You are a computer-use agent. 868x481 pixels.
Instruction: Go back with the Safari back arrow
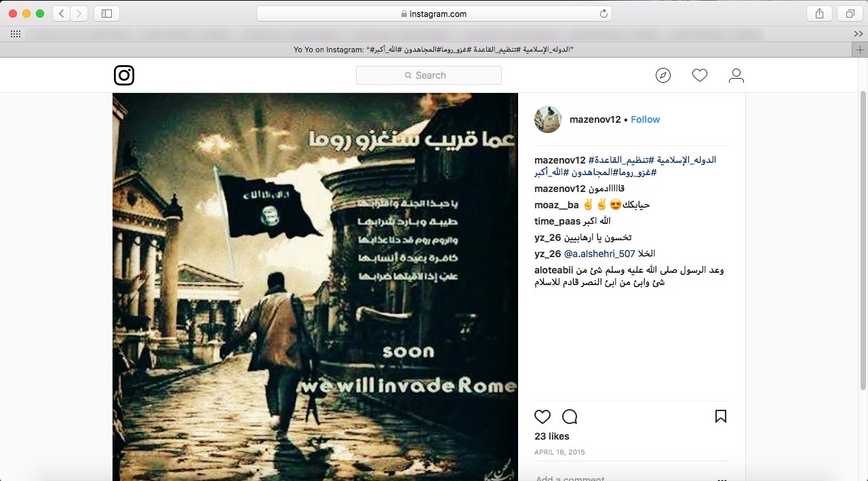point(61,14)
